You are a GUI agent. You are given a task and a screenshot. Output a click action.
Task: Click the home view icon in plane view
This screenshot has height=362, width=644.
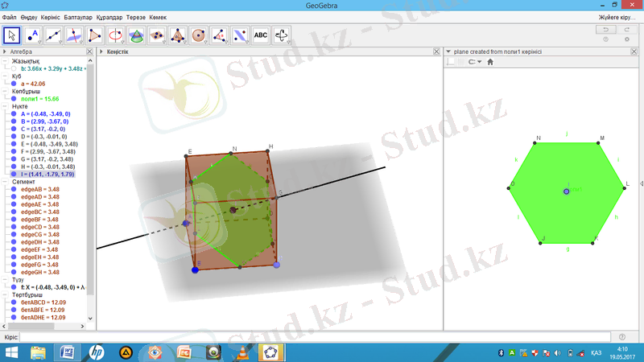pyautogui.click(x=490, y=62)
